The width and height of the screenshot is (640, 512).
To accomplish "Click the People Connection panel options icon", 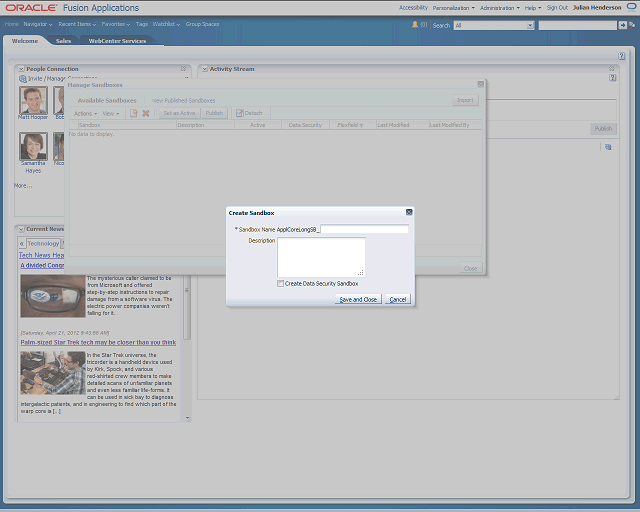I will click(x=183, y=69).
